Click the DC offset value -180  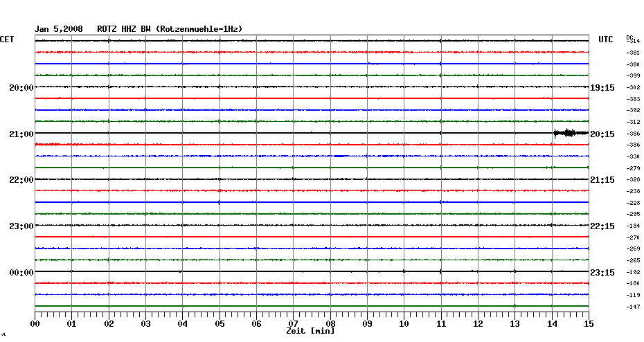[633, 284]
